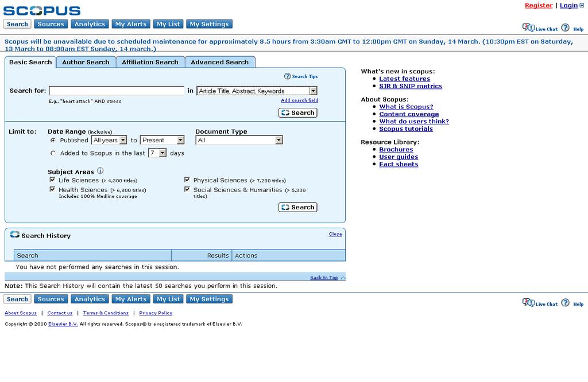Click the Scopus logo
The width and height of the screenshot is (588, 382).
[x=41, y=10]
